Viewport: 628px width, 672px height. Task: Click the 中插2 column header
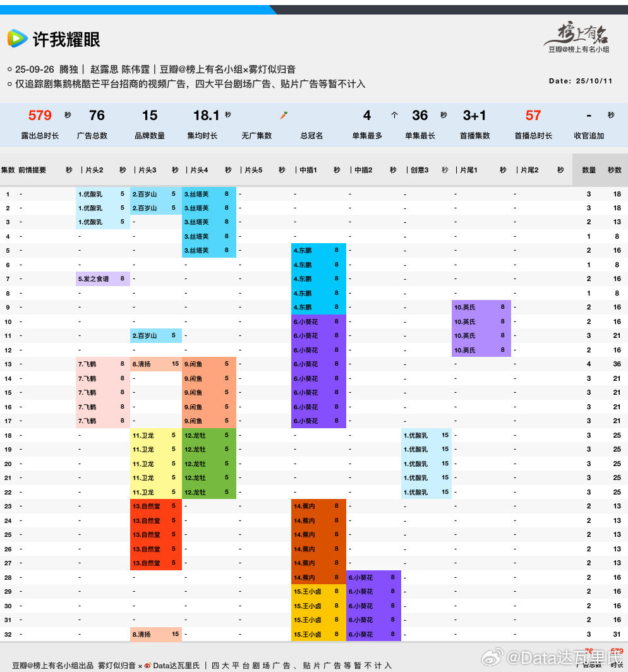click(x=363, y=170)
